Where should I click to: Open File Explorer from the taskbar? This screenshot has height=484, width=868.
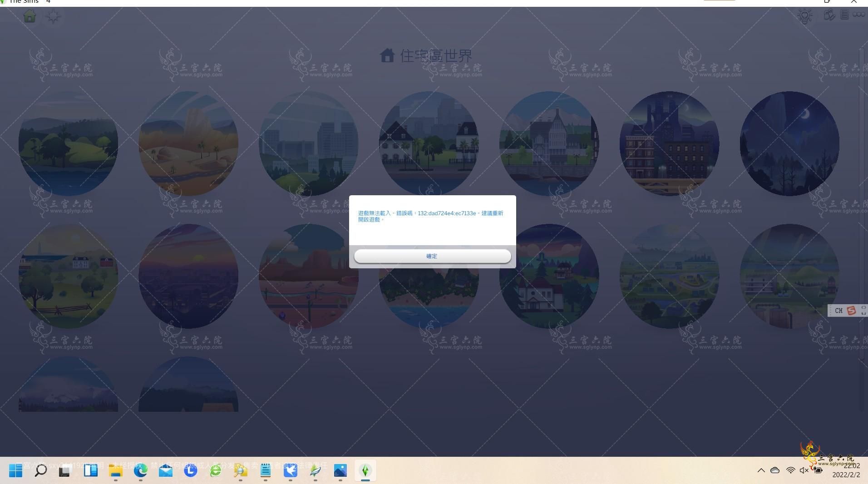click(x=116, y=470)
